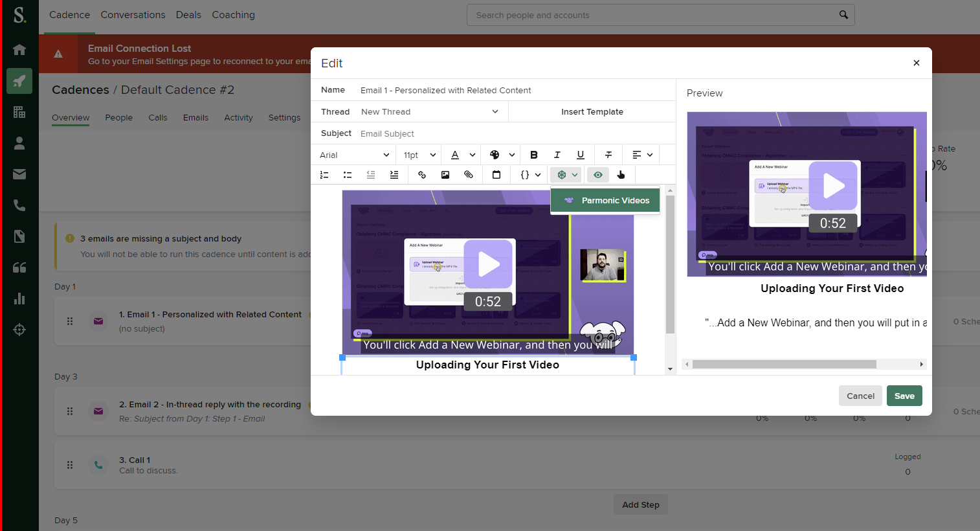Toggle bold text formatting
Screen dimensions: 980x531
[534, 155]
